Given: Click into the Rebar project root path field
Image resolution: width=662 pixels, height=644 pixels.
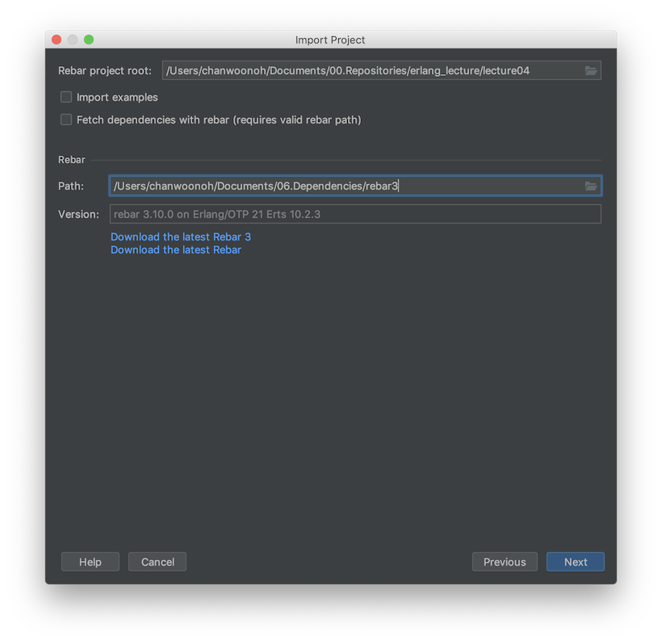Looking at the screenshot, I should point(363,70).
